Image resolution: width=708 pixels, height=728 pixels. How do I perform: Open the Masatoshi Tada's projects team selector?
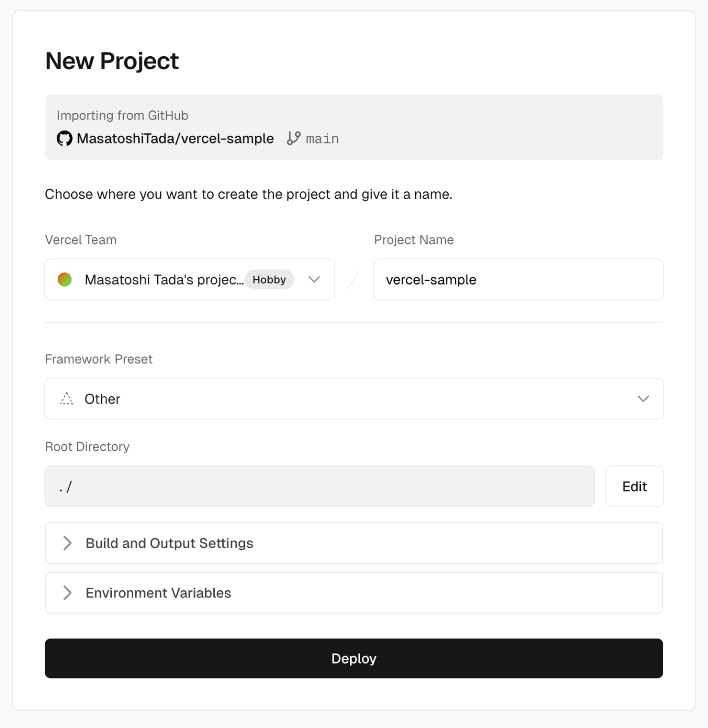[x=164, y=280]
